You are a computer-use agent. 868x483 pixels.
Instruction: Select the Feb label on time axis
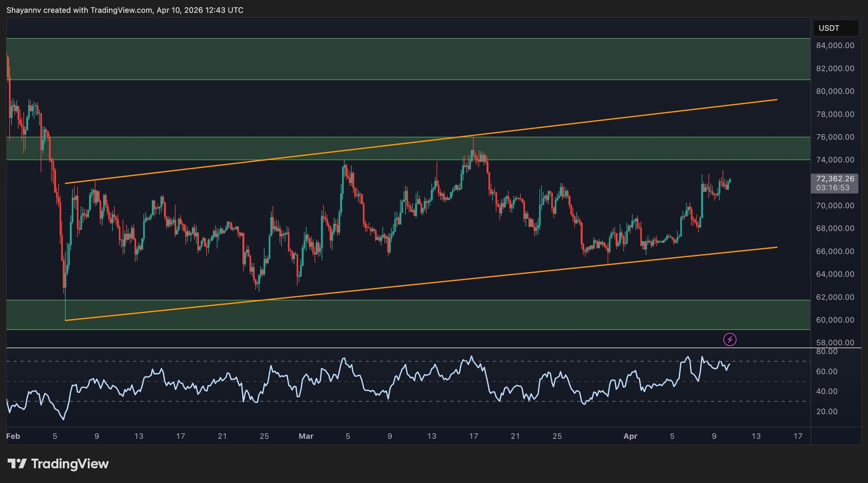(13, 436)
